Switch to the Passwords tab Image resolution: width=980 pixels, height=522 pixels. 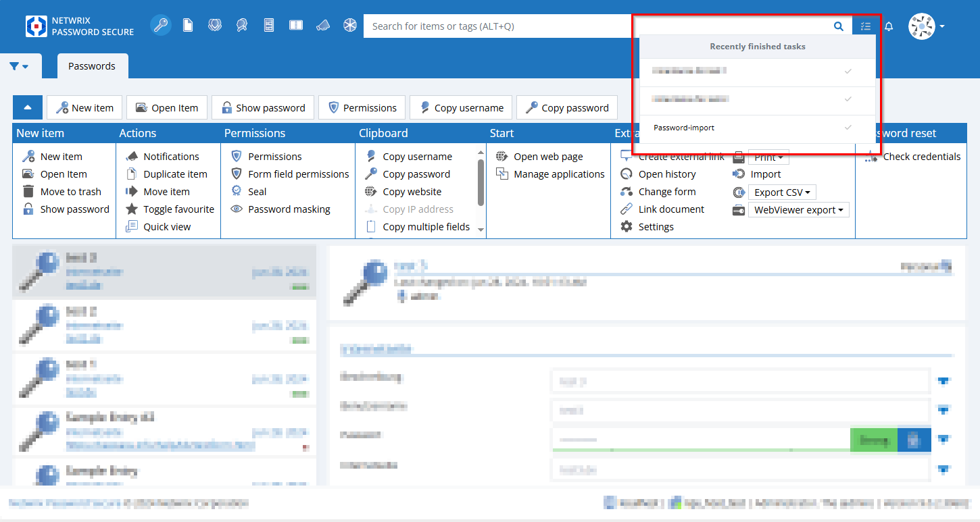click(92, 66)
